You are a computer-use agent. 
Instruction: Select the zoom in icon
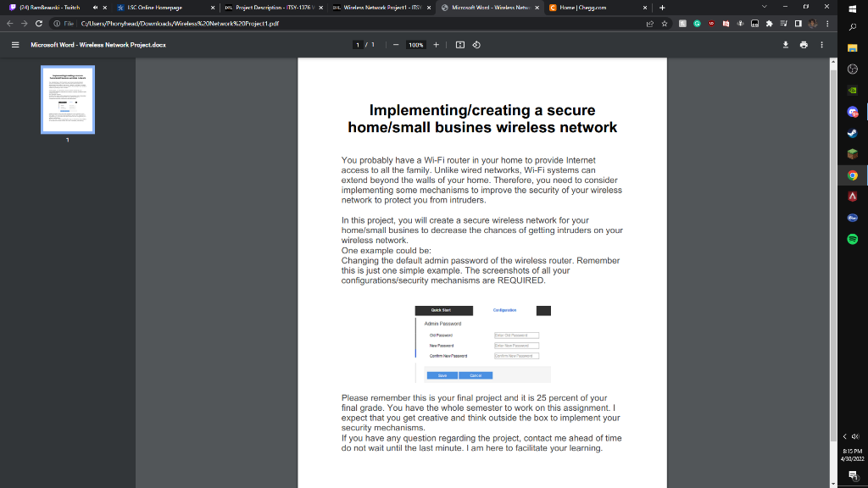click(435, 46)
